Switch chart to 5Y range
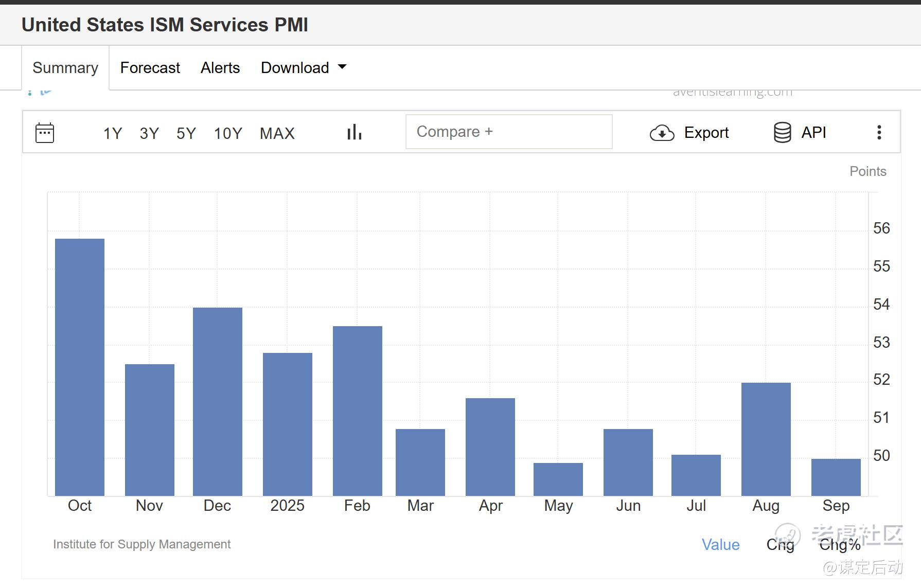The height and width of the screenshot is (588, 921). tap(186, 133)
